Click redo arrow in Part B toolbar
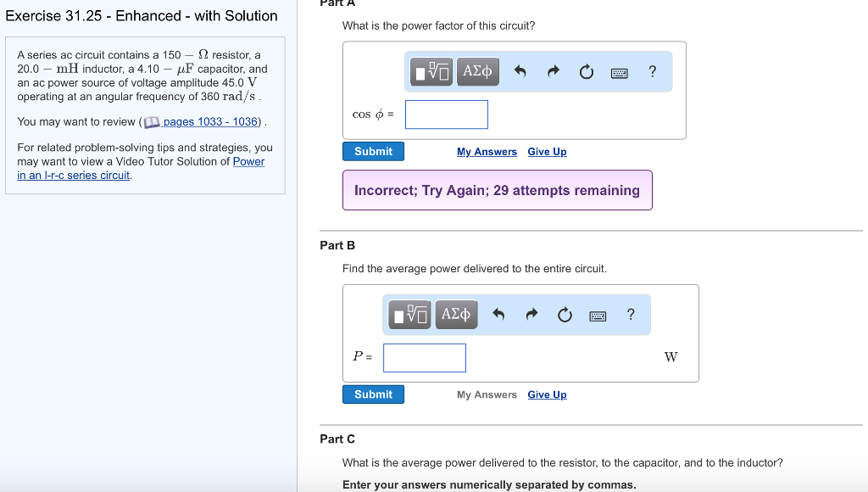The height and width of the screenshot is (492, 868). coord(531,315)
